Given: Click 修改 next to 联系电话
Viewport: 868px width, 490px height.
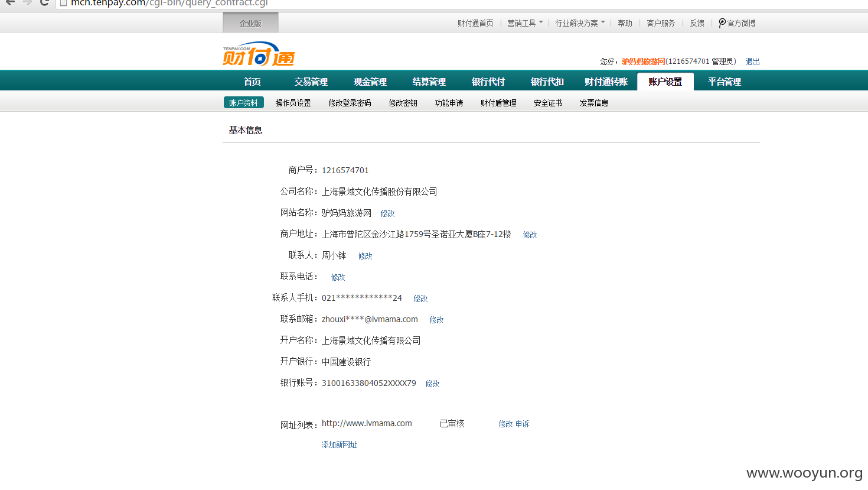Looking at the screenshot, I should (x=338, y=277).
